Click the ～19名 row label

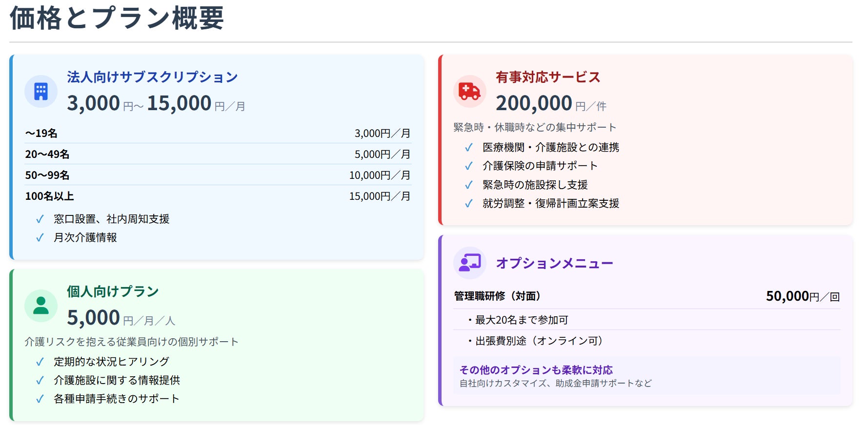[41, 133]
